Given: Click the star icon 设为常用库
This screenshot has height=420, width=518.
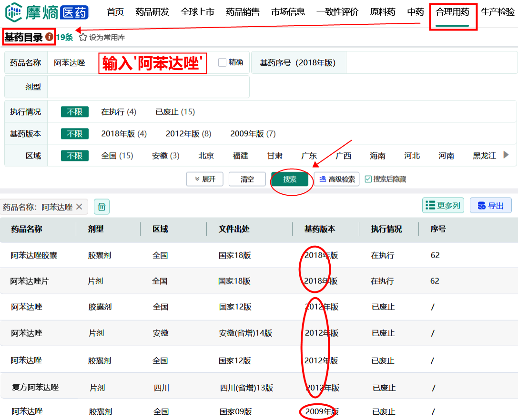Looking at the screenshot, I should click(83, 37).
